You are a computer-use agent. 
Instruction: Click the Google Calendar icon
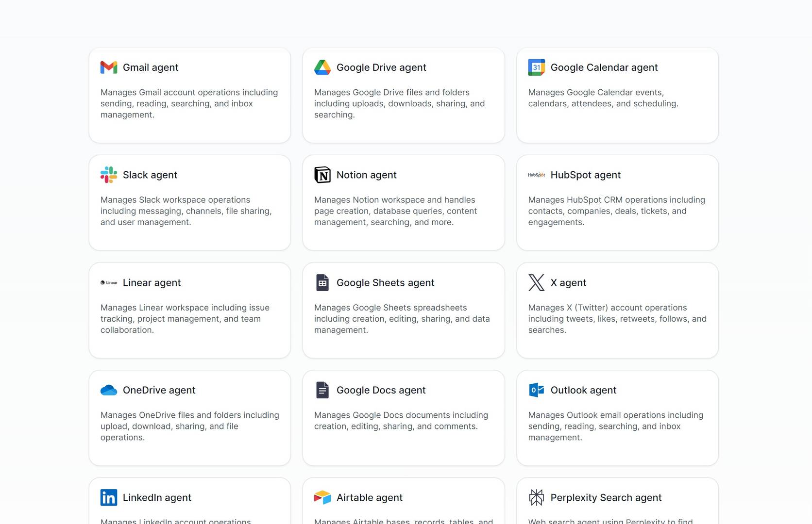pyautogui.click(x=536, y=67)
